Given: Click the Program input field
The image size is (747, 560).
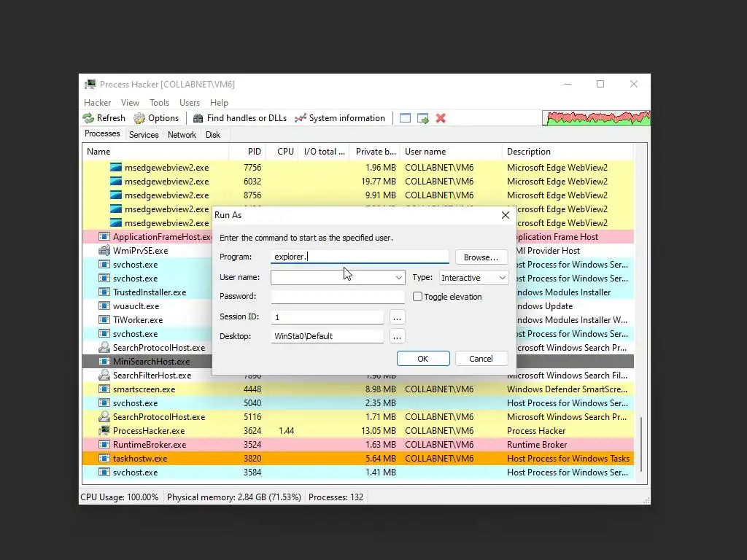Looking at the screenshot, I should (x=360, y=257).
